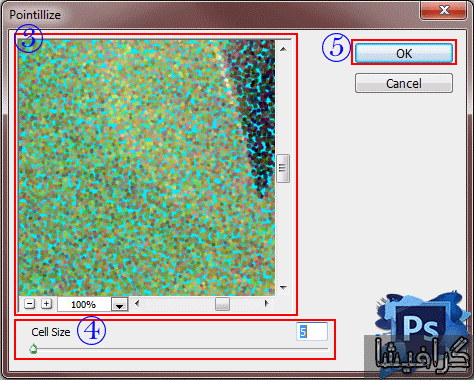Click the Cell Size slider handle
474x380 pixels.
(33, 349)
